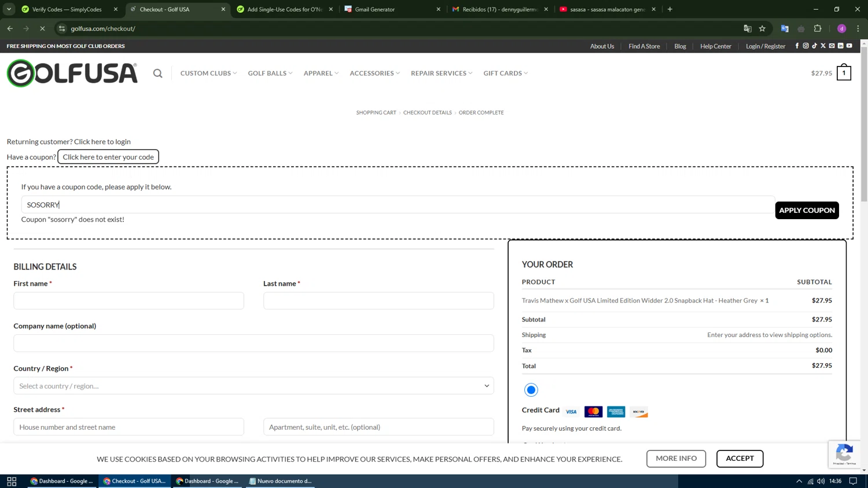This screenshot has height=488, width=868.
Task: Open the Country / Region dropdown
Action: click(x=253, y=386)
